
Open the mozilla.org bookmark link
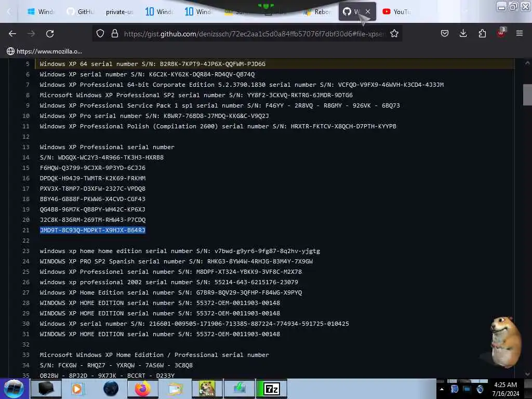point(45,51)
